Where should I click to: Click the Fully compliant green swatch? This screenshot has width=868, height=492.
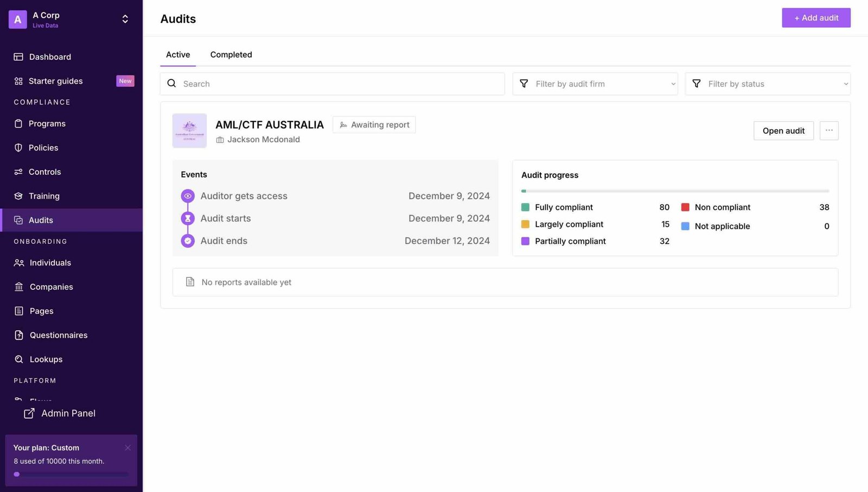pos(525,207)
